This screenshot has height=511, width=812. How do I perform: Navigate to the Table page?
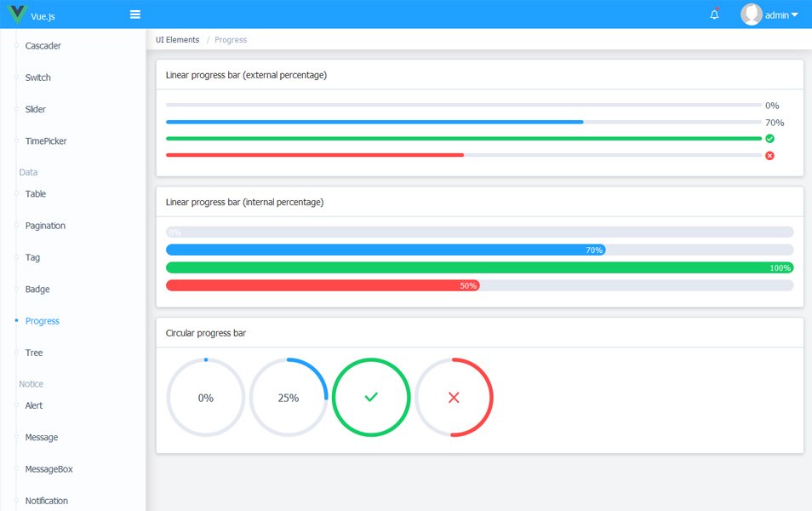pos(36,194)
